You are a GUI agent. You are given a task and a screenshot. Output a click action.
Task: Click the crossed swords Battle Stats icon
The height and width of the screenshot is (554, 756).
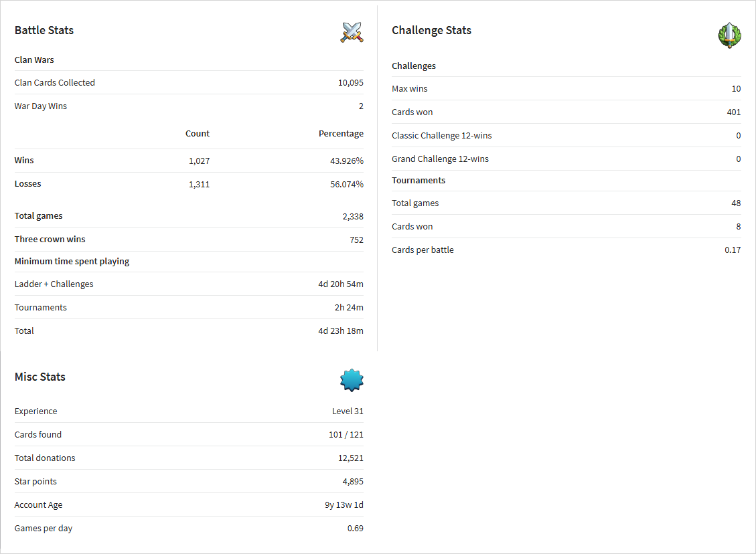pyautogui.click(x=352, y=32)
